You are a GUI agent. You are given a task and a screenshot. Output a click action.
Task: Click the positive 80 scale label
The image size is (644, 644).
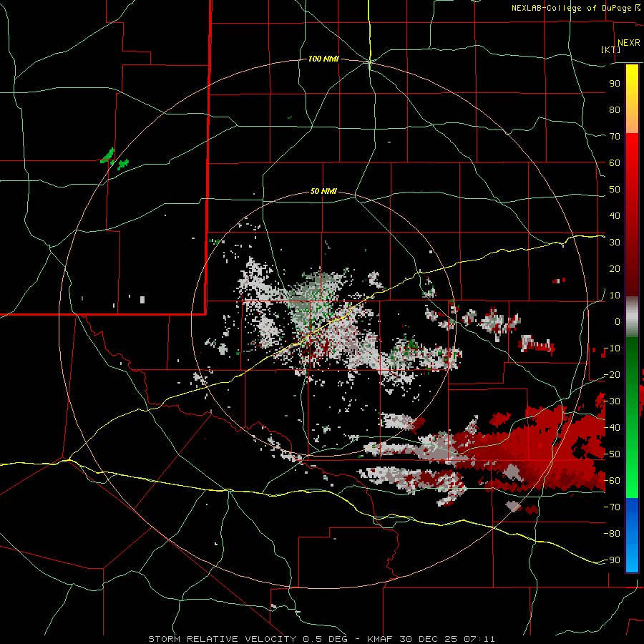coord(615,109)
